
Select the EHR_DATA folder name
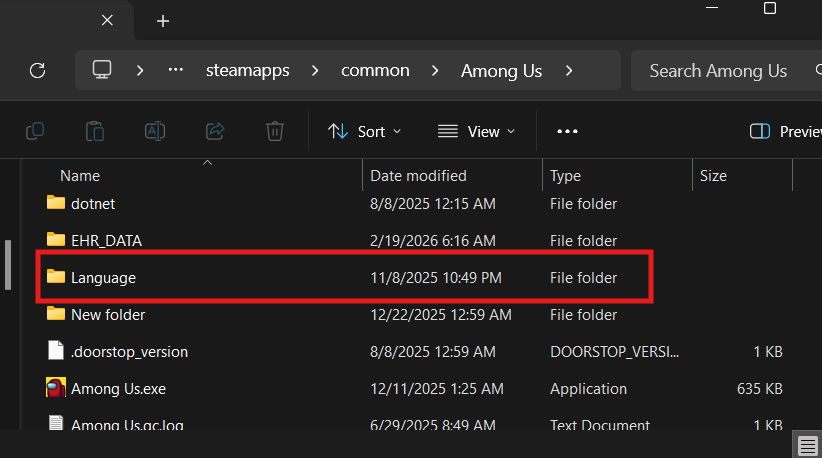106,241
